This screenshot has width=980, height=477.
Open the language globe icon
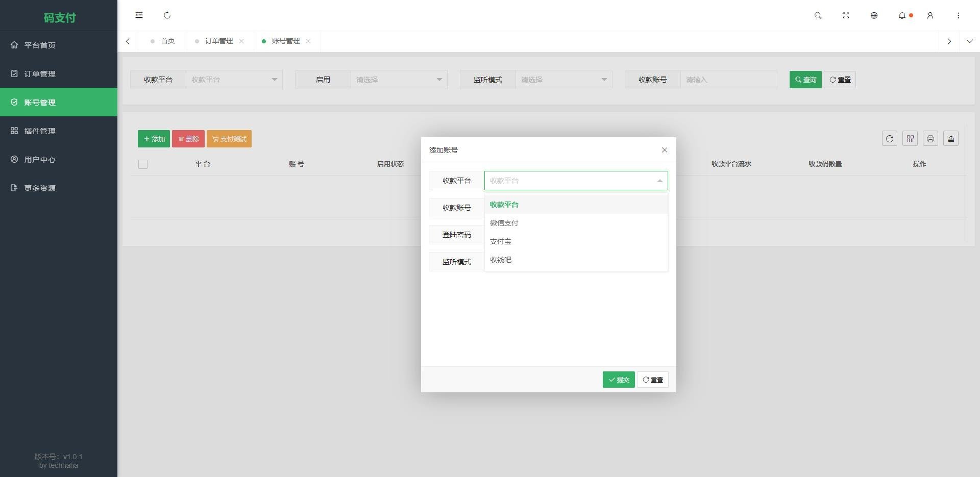pos(874,15)
